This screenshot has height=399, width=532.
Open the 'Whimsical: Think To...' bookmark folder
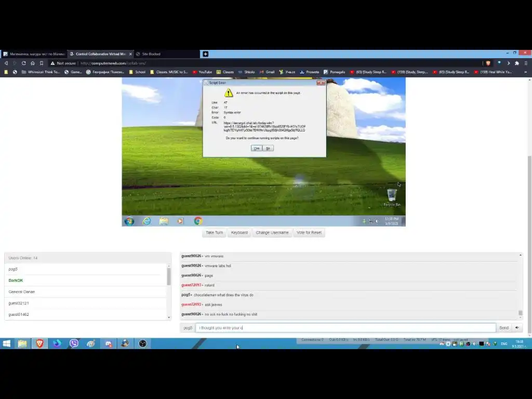pos(41,72)
